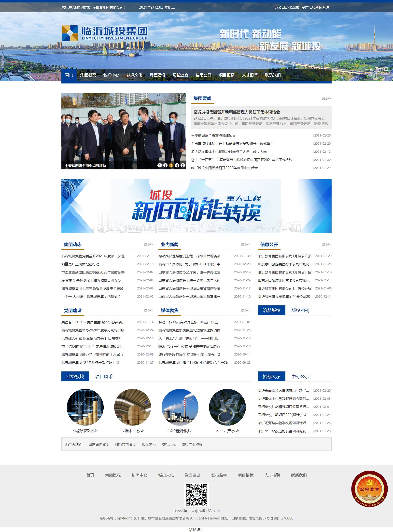Select carousel slide indicator 4
393x532 pixels.
coord(177,165)
